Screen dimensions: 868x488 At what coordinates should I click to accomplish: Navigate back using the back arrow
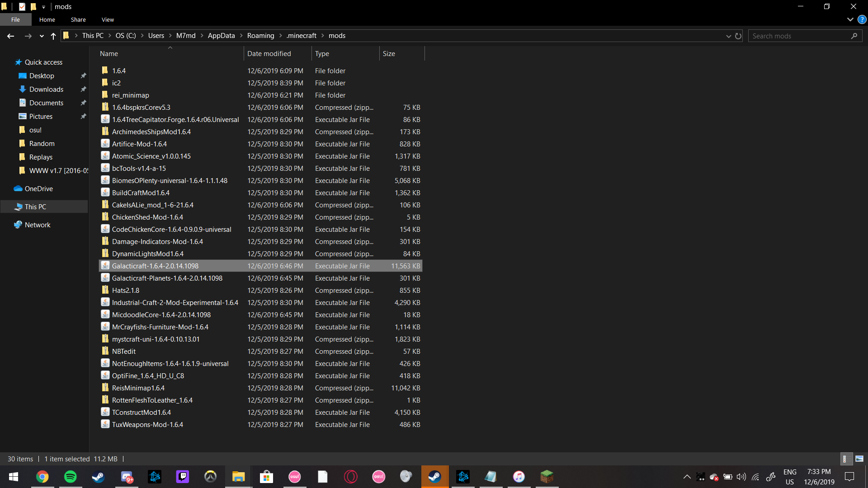click(10, 36)
